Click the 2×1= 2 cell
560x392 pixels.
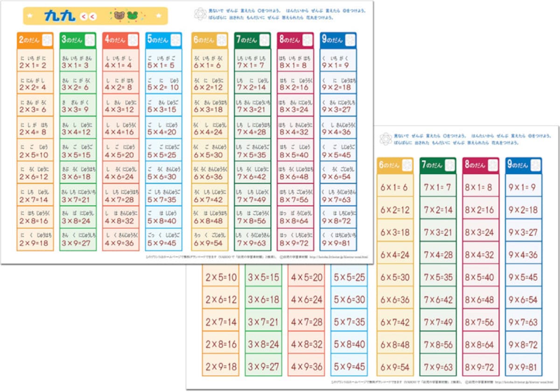35,60
